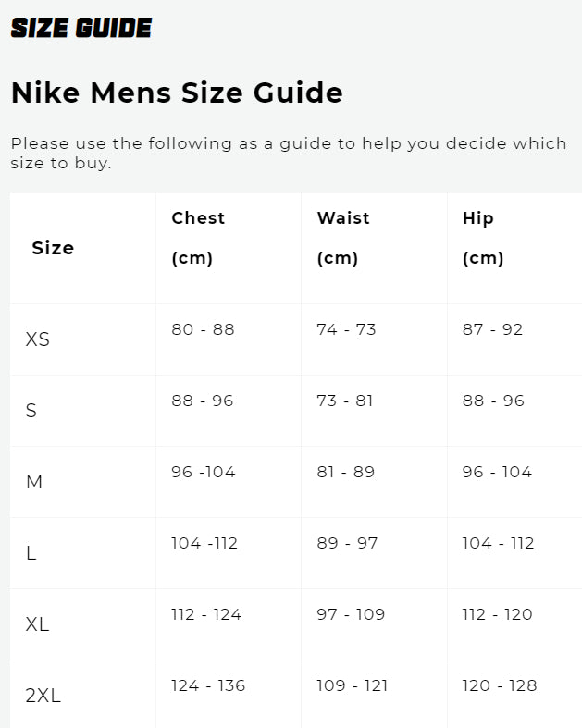The width and height of the screenshot is (582, 728).
Task: Click the XS hip value 87 - 92
Action: point(492,329)
